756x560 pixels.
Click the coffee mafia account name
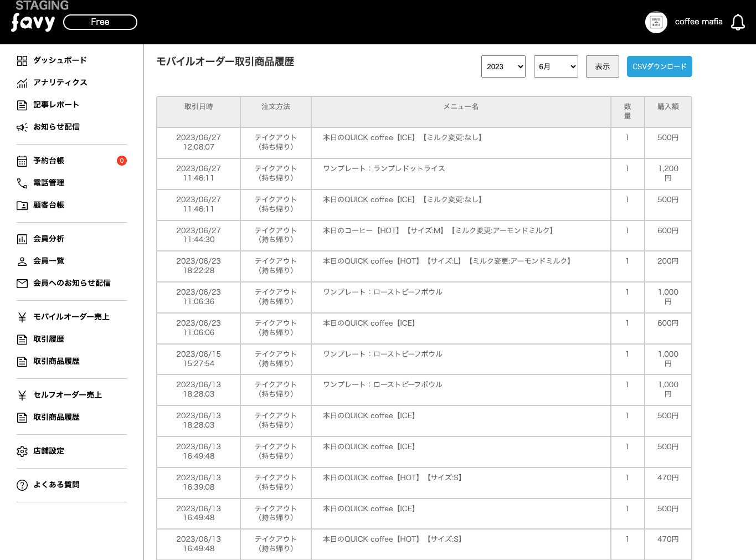[x=698, y=22]
